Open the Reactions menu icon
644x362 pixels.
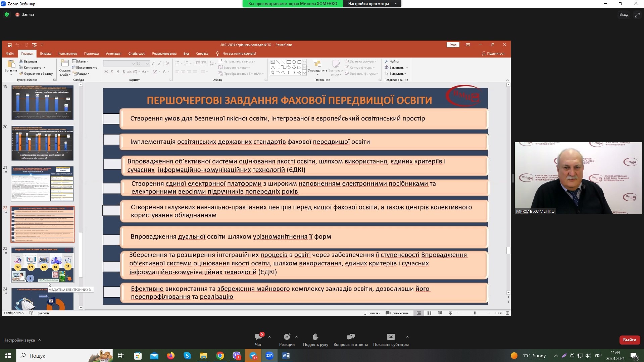[x=287, y=337]
